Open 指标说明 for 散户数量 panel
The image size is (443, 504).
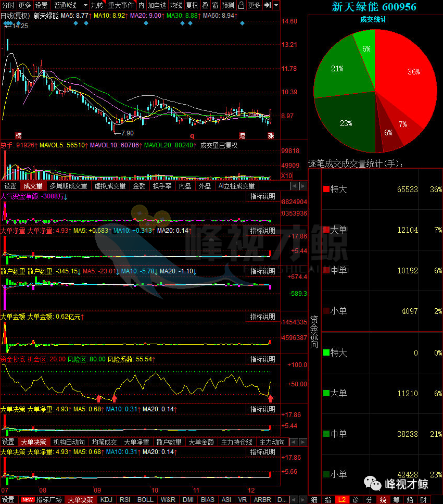(263, 271)
